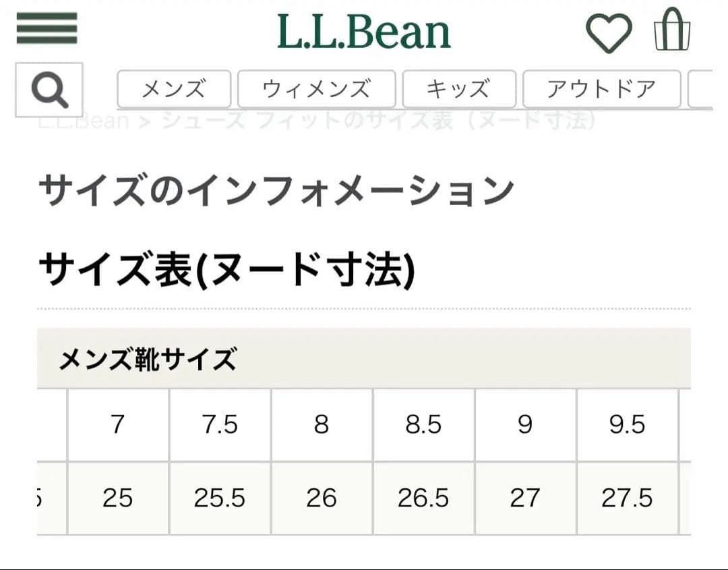Click the サイズのインフォメーション heading
The image size is (728, 570).
click(276, 190)
